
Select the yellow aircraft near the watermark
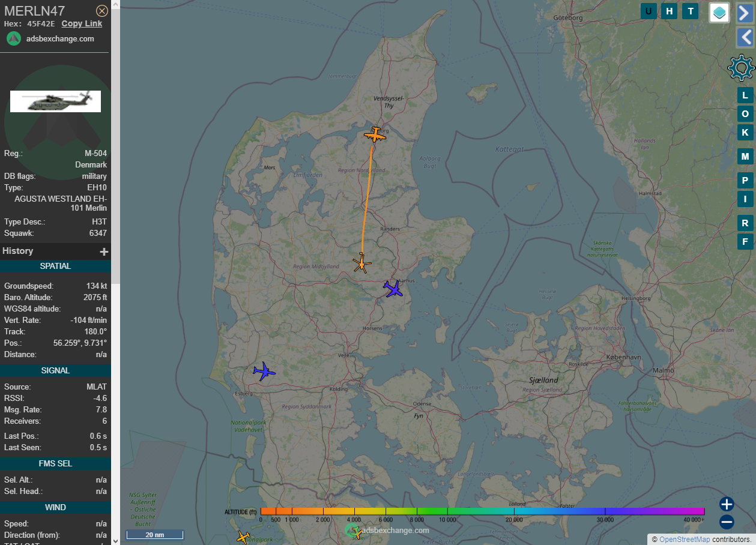tap(357, 532)
